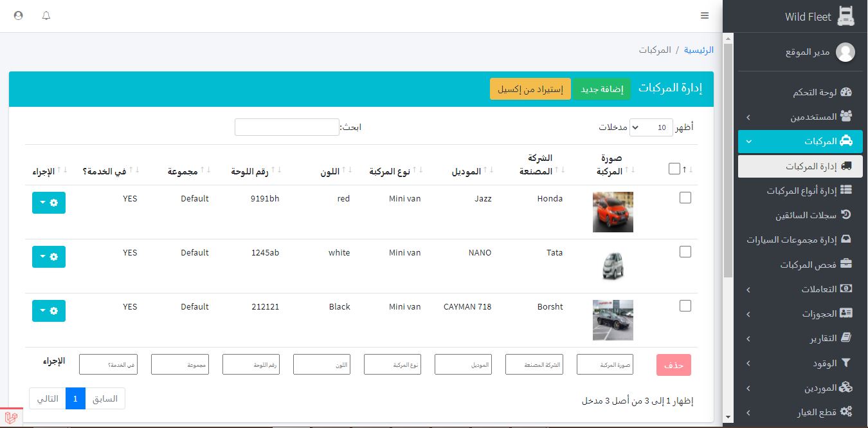Click the yellow إستيراد من إكسيل button
Screen dimensions: 868x428
530,89
